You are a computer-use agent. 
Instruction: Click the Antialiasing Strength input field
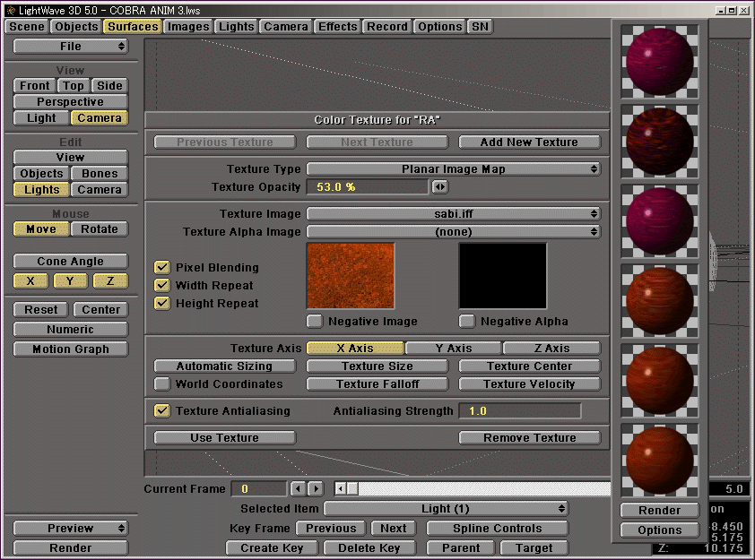coord(519,411)
